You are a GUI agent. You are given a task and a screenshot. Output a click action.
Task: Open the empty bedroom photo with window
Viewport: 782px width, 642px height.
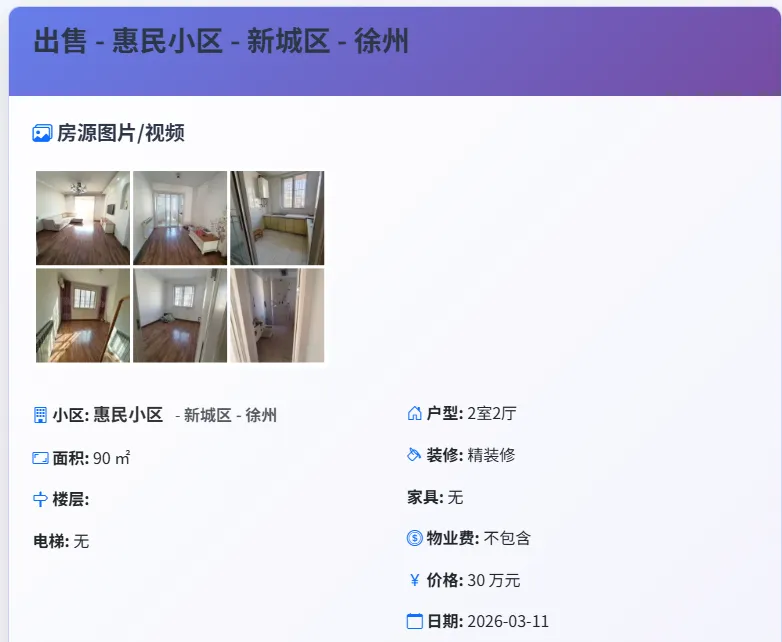tap(180, 315)
